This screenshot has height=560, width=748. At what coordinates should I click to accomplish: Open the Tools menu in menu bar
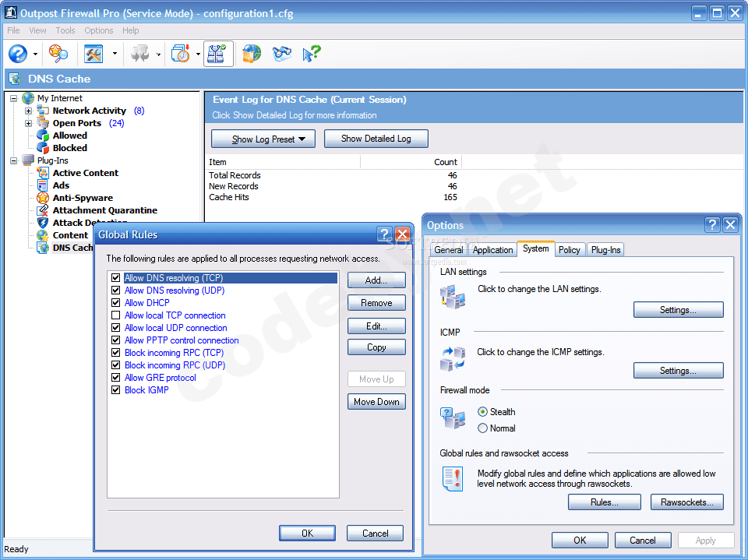[x=65, y=30]
